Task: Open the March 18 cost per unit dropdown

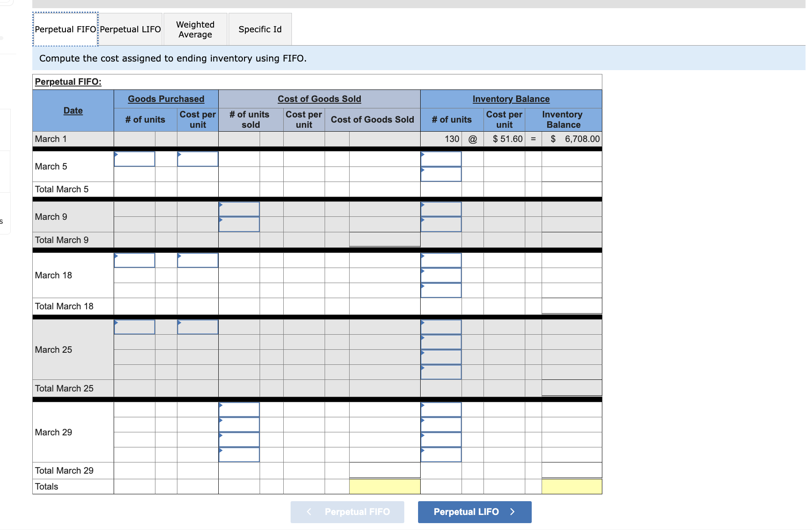Action: pos(197,260)
